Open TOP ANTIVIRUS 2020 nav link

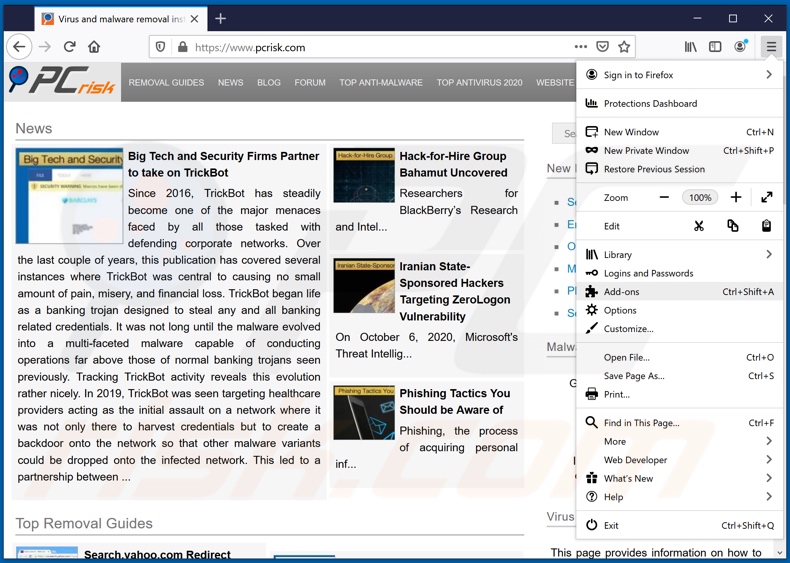pos(479,82)
